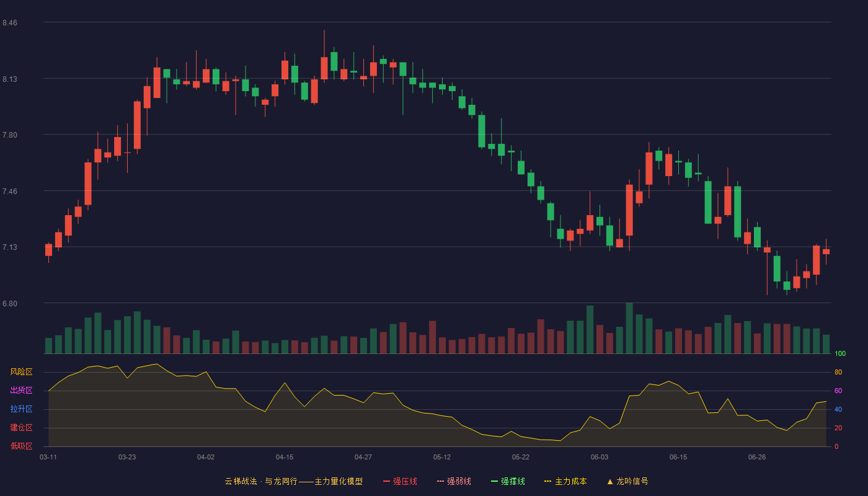Click the 05-22 date label
This screenshot has height=496, width=868.
[x=521, y=457]
